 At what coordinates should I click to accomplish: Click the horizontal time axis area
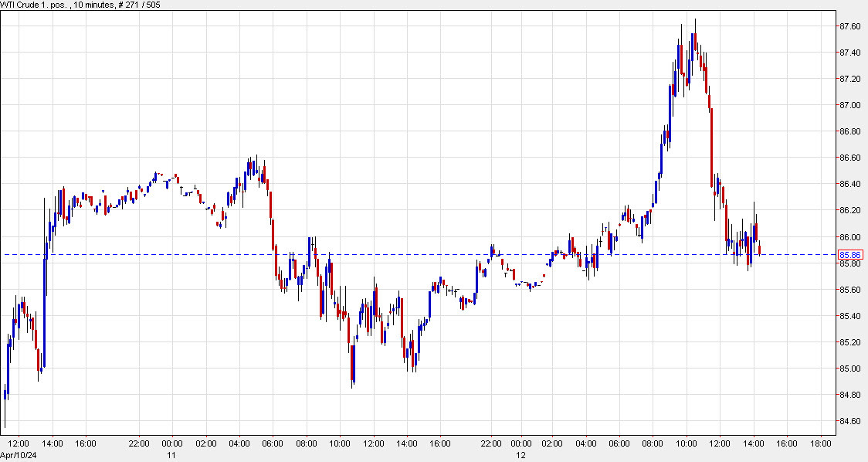425,444
